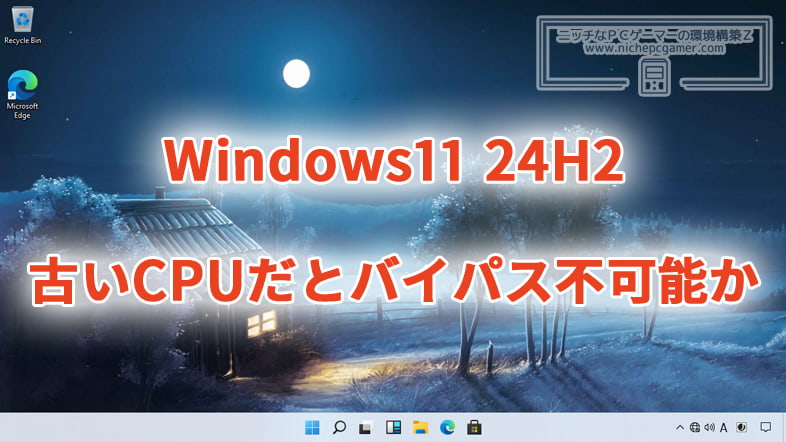Open network globe tray icon
786x442 pixels.
click(x=695, y=427)
